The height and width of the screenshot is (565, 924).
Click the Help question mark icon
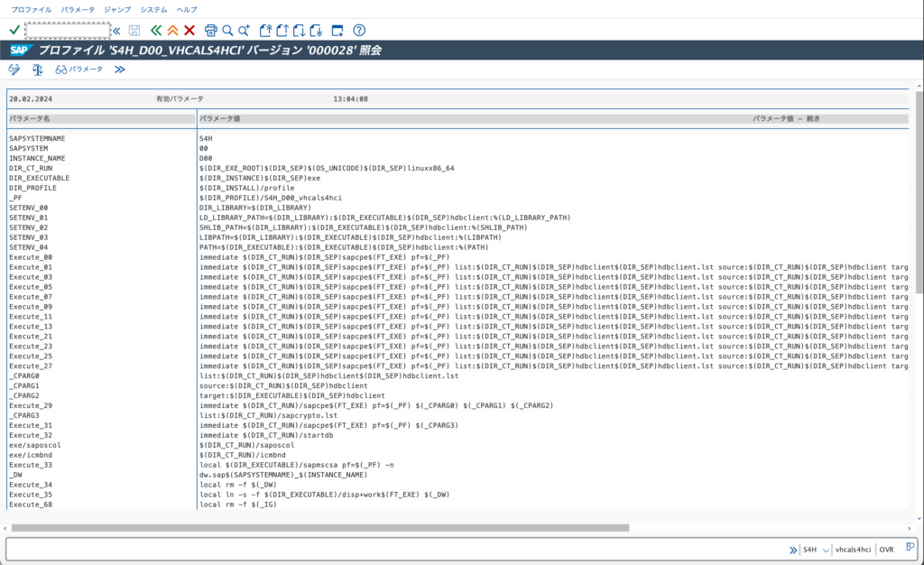tap(358, 30)
